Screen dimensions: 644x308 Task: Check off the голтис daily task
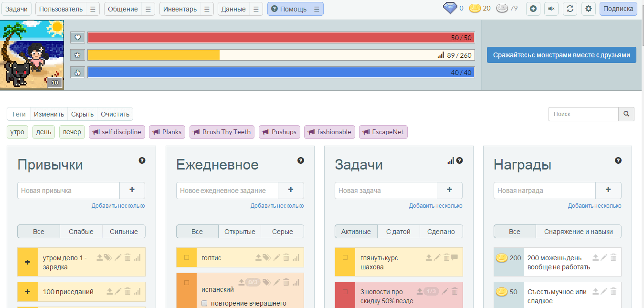[187, 257]
